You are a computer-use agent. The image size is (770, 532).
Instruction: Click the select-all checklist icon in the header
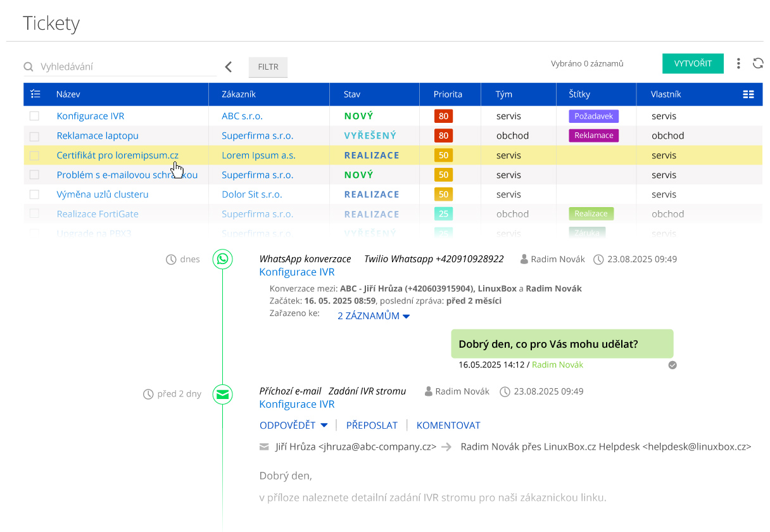35,94
